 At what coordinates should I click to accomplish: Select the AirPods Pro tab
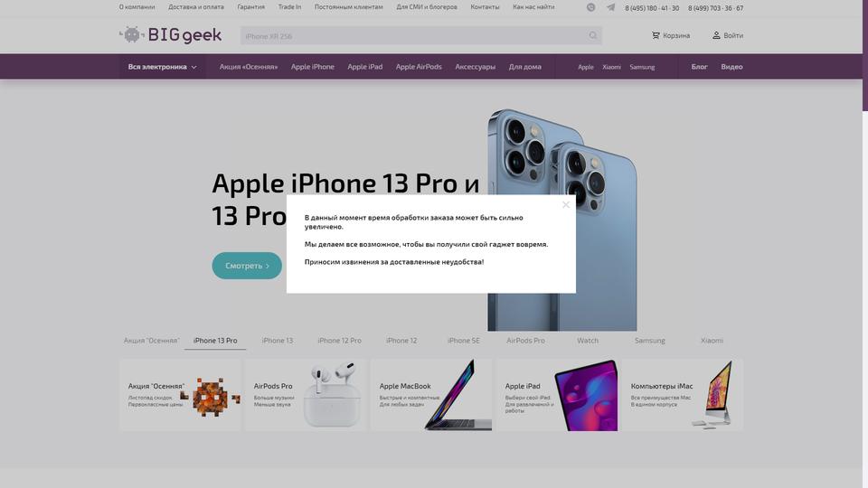(525, 341)
